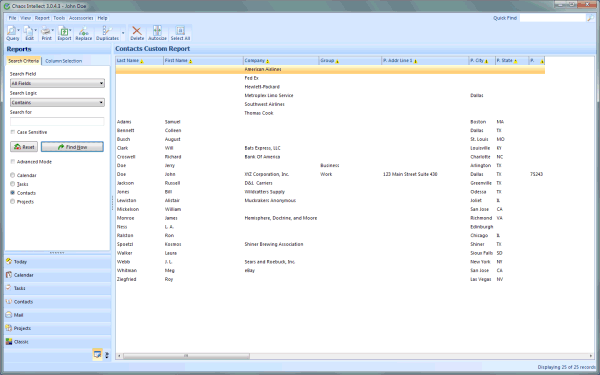Viewport: 600px width, 375px height.
Task: Open the toolbar overflow arrow after Duplicates
Action: (123, 33)
